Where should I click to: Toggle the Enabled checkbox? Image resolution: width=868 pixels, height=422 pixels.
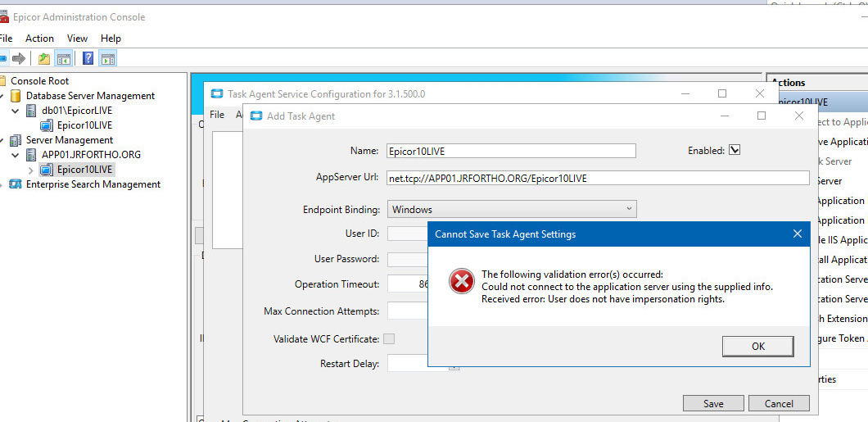pyautogui.click(x=735, y=150)
